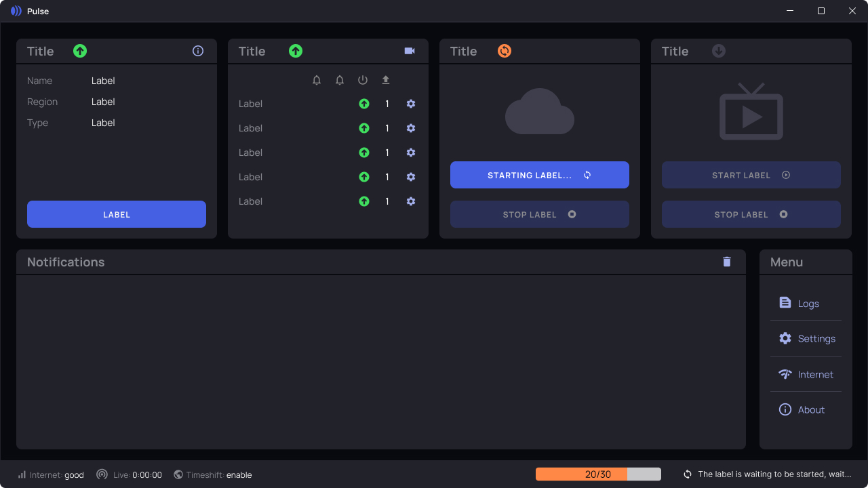
Task: Click the grey down-arrow status icon in the TV card header
Action: (719, 51)
